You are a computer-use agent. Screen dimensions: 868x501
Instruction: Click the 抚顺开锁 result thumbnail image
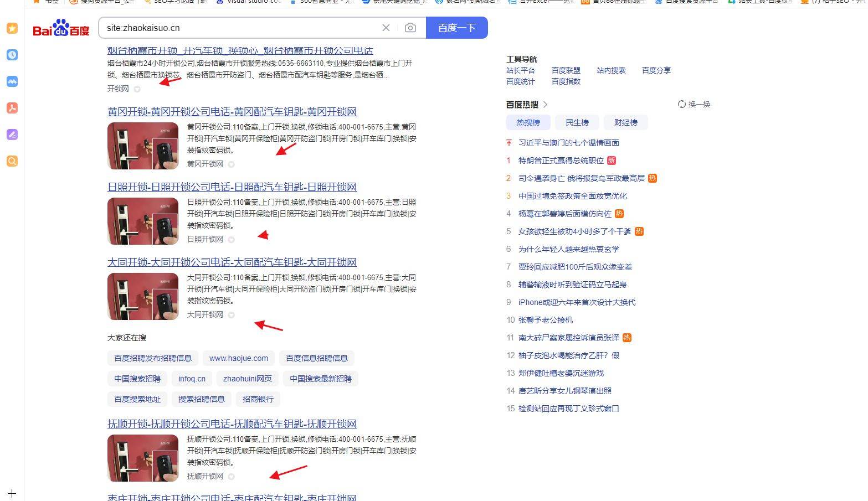point(143,458)
